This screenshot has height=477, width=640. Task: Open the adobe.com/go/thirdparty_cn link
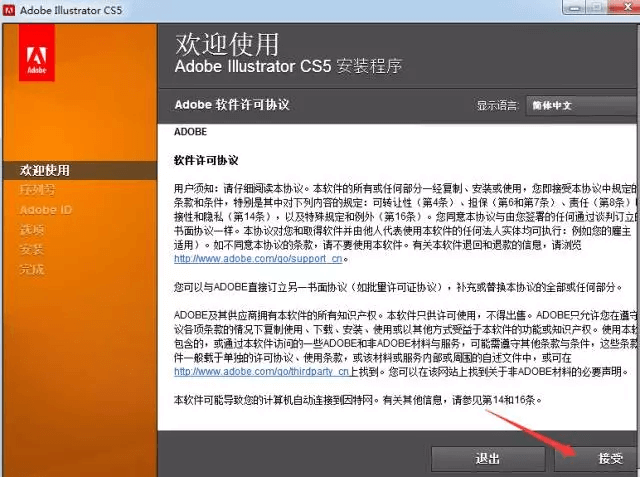pyautogui.click(x=262, y=372)
